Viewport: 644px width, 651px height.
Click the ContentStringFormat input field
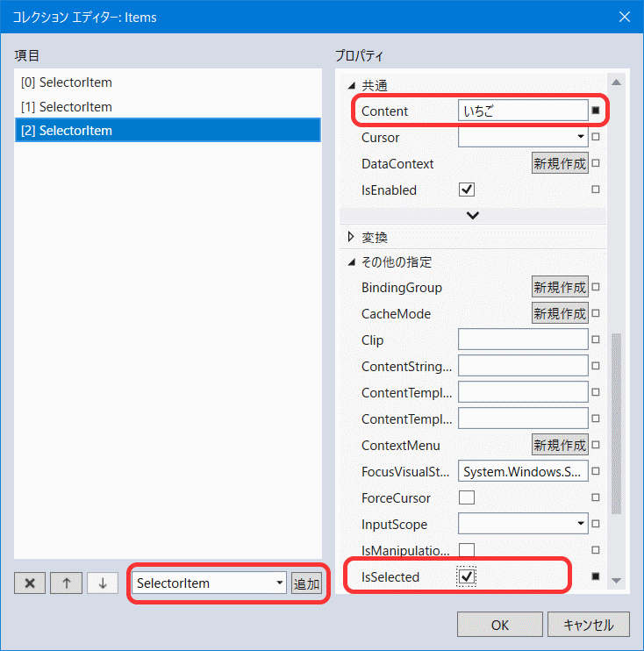[523, 366]
